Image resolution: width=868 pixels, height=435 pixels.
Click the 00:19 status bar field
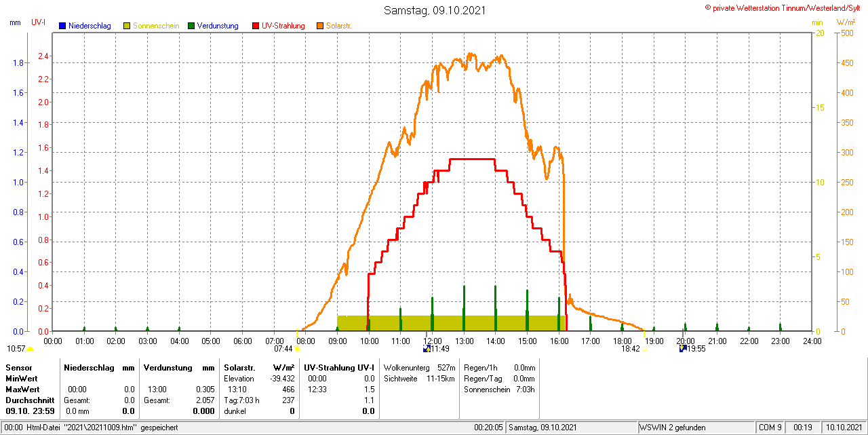point(803,428)
